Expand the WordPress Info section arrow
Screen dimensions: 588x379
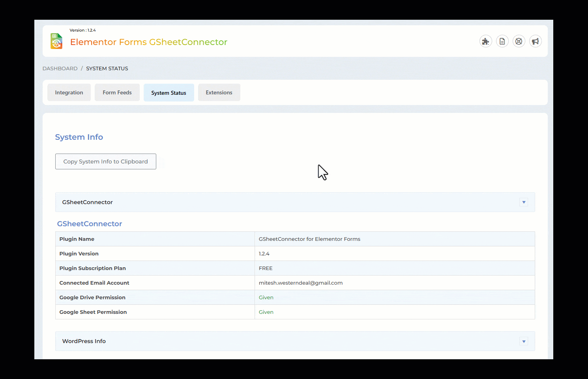524,341
